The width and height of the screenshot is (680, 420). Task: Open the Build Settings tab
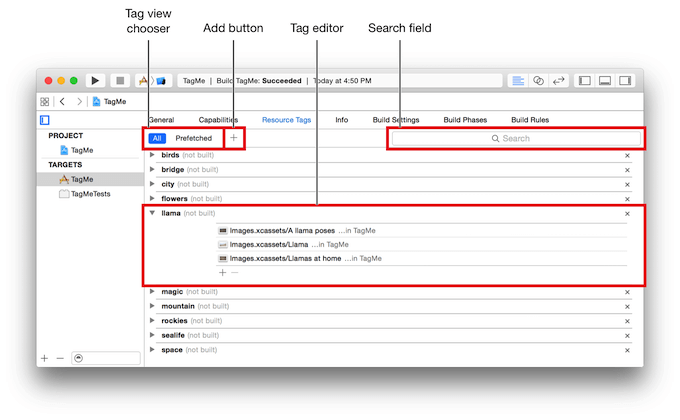(396, 120)
